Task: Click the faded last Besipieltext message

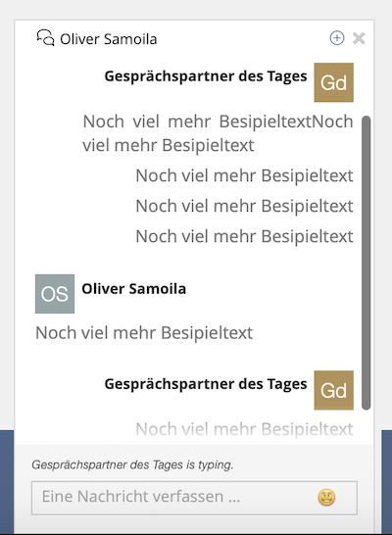Action: [x=244, y=429]
